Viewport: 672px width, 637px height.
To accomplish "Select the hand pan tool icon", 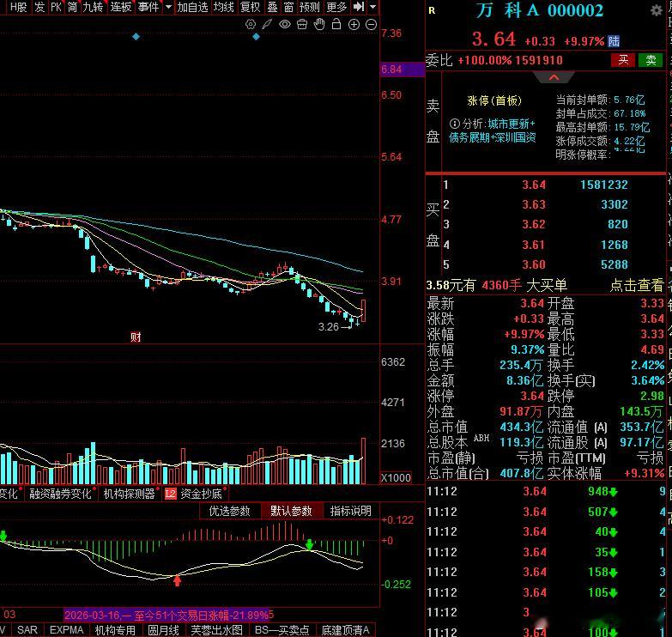I will pos(319,24).
